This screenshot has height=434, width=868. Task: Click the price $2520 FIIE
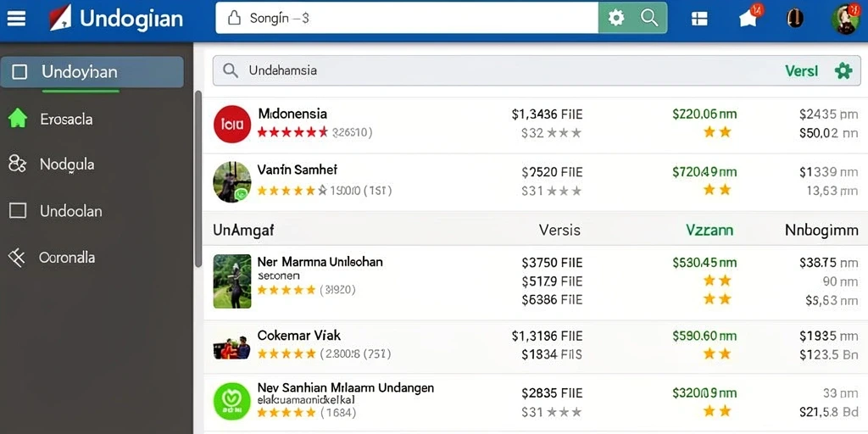(552, 173)
